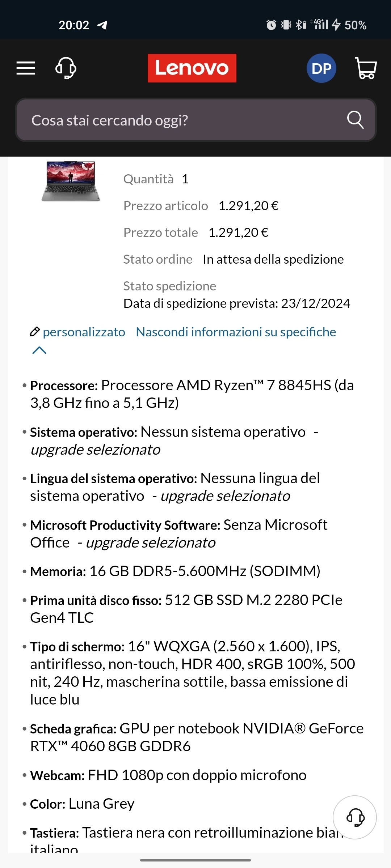Open the floating chat support button
The height and width of the screenshot is (868, 391).
[355, 817]
